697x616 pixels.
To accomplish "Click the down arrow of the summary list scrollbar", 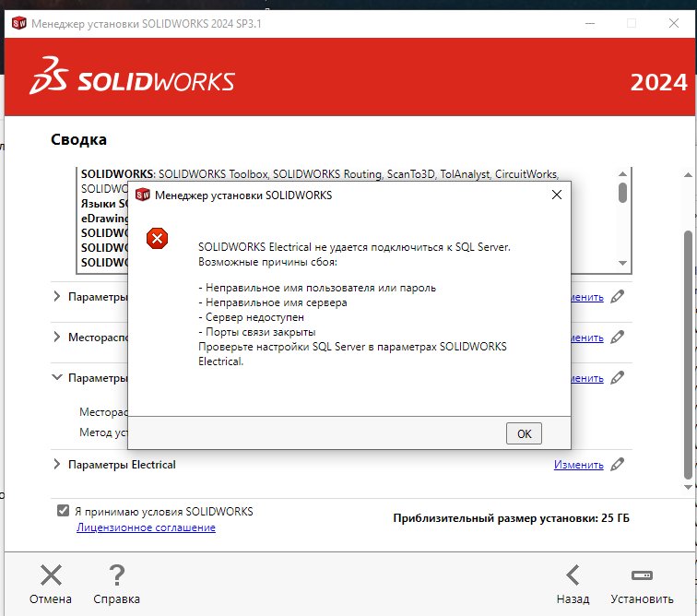I will 623,262.
